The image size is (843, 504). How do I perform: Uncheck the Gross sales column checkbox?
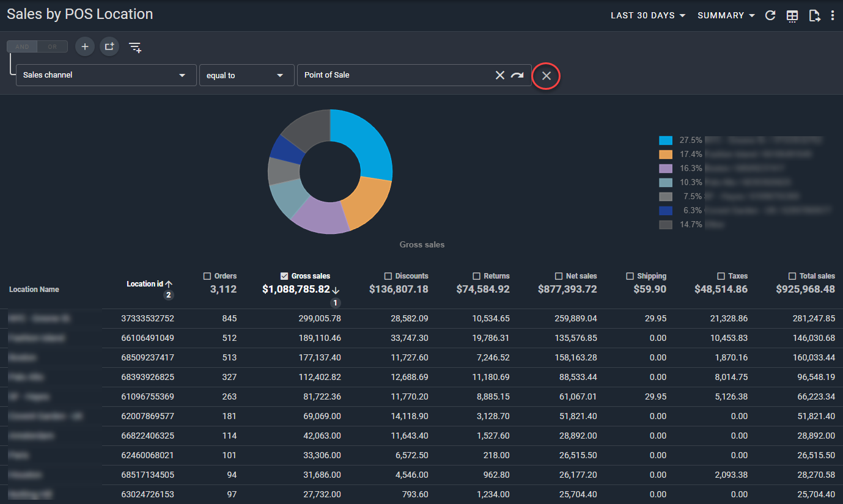pos(283,276)
